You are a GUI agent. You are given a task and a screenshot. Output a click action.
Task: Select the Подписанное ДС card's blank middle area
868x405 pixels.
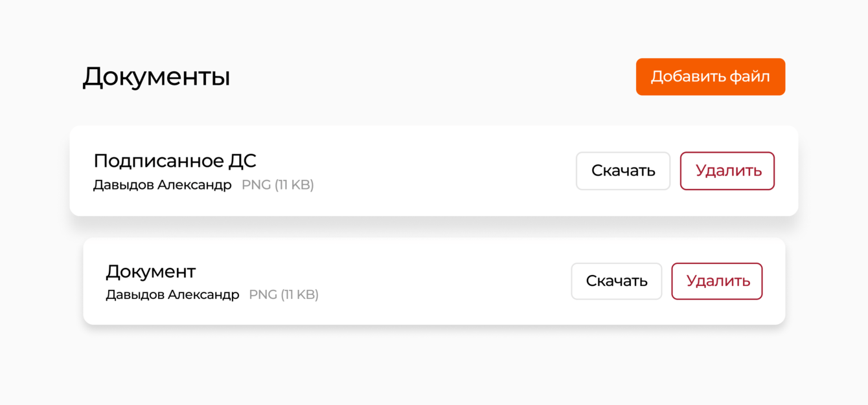(x=440, y=171)
